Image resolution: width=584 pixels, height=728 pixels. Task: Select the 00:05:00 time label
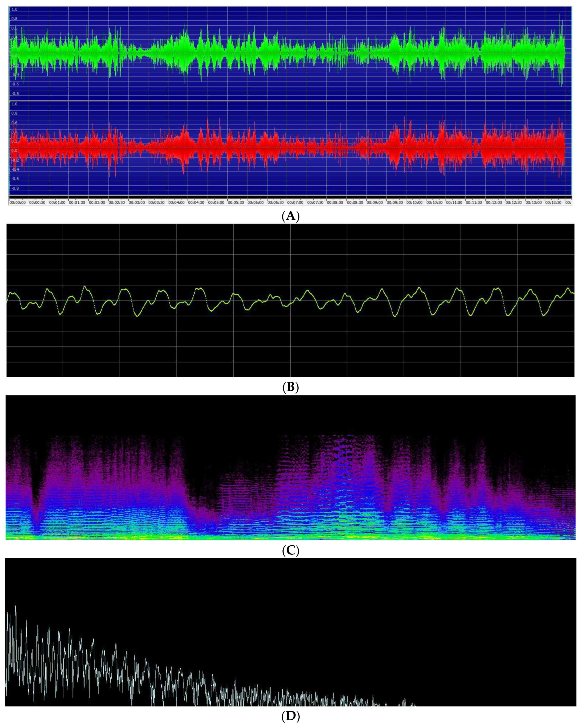(216, 203)
